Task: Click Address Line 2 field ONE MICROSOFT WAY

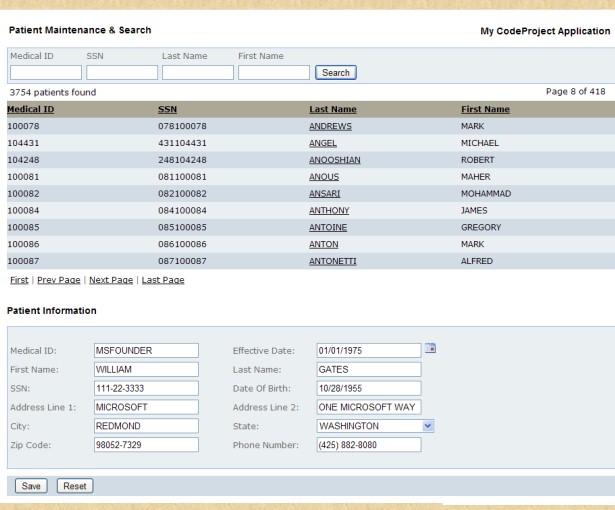Action: coord(369,407)
